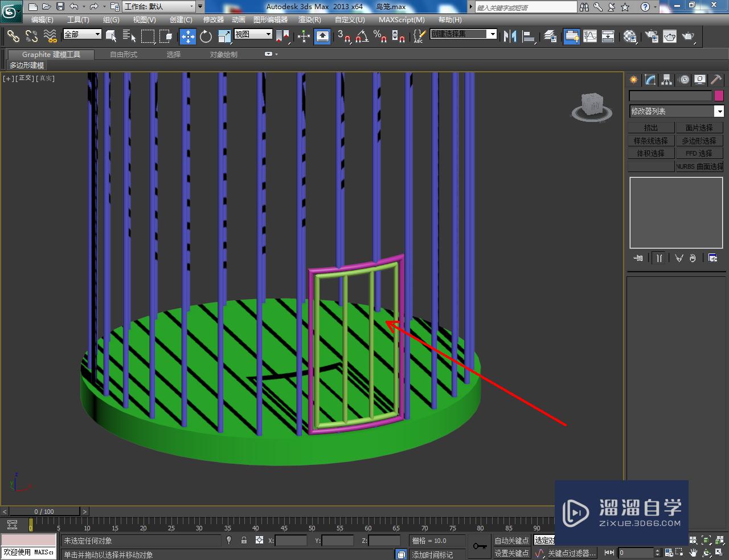Image resolution: width=729 pixels, height=560 pixels.
Task: Open the 选定对象 key filter dropdown
Action: tap(544, 540)
